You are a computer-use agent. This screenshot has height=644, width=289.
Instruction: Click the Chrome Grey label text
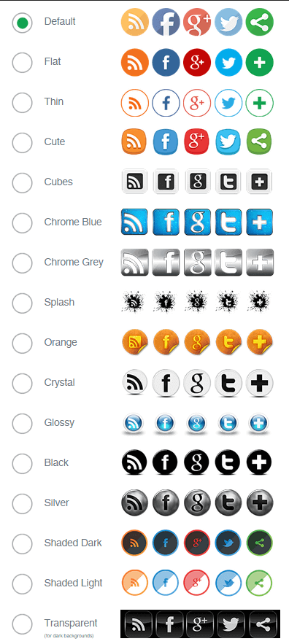(74, 262)
